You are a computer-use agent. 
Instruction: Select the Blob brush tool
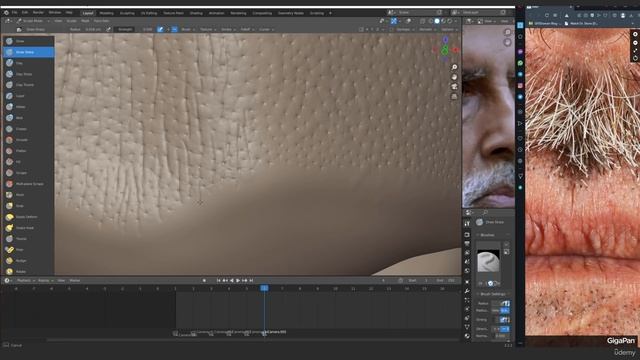[28, 118]
